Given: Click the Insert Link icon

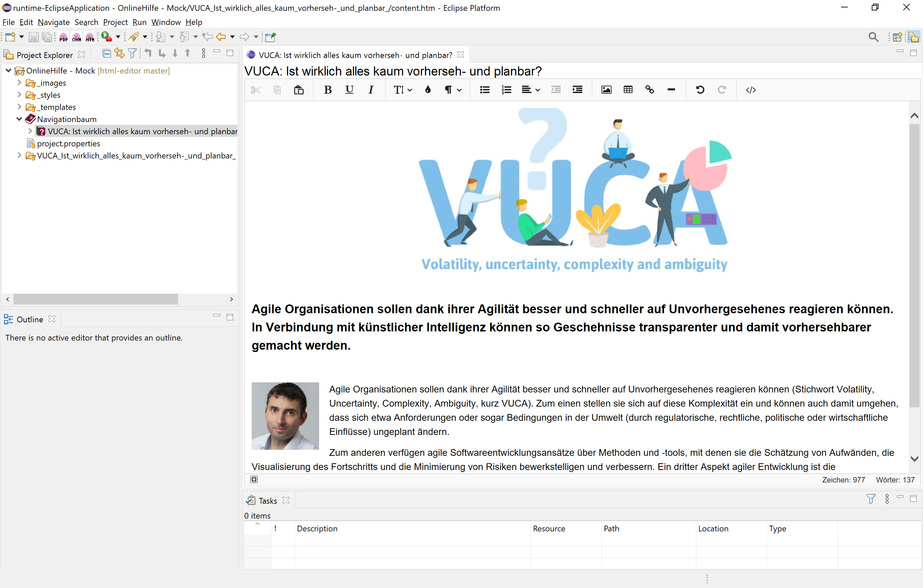Looking at the screenshot, I should tap(649, 90).
